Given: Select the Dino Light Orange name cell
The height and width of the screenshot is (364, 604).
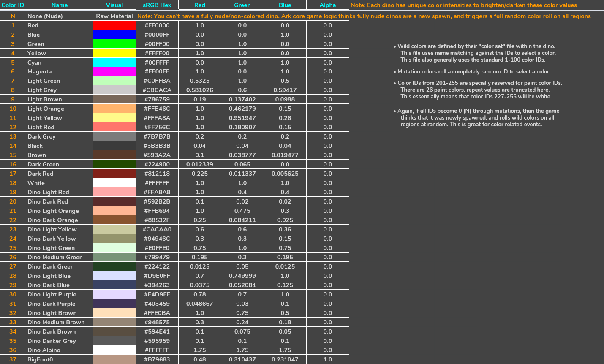Looking at the screenshot, I should pos(60,211).
